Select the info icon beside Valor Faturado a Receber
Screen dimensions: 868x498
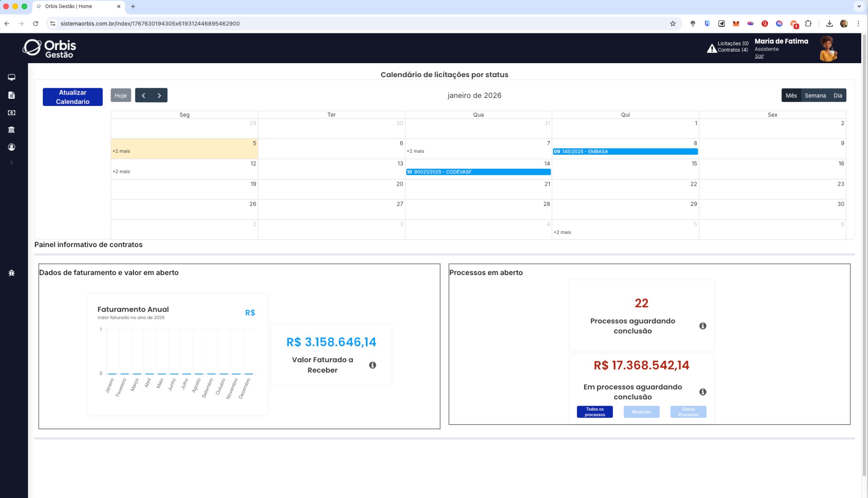[x=373, y=364]
